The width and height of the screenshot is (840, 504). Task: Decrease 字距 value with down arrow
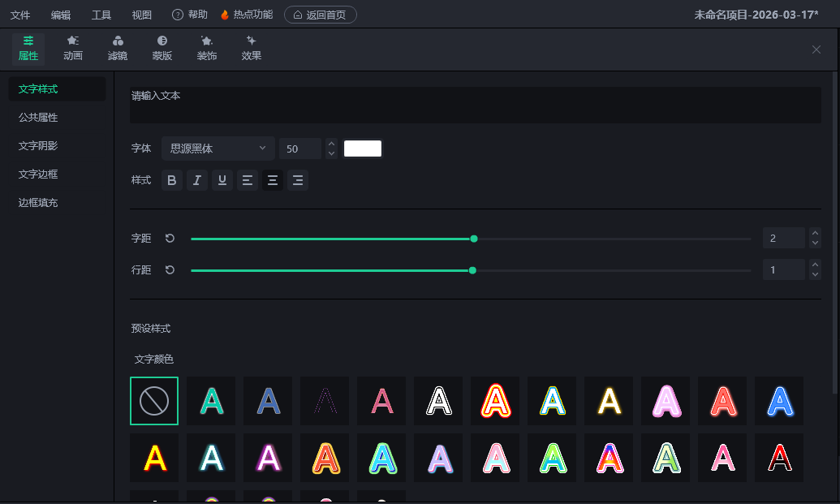click(x=815, y=243)
